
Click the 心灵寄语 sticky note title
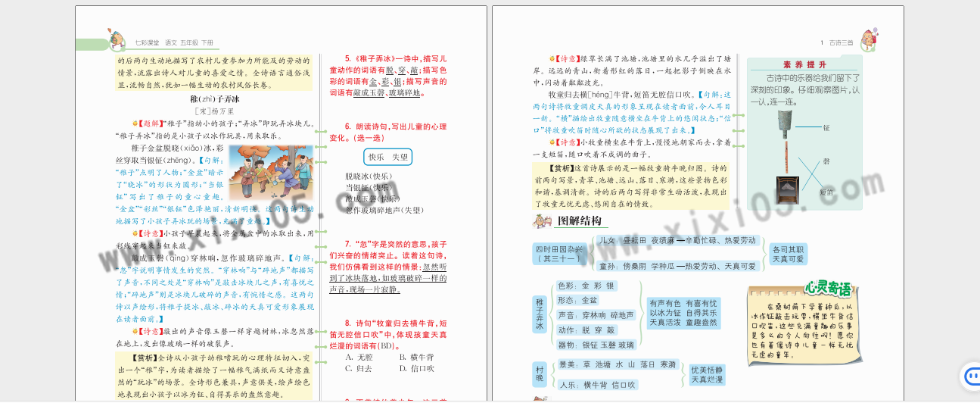pyautogui.click(x=827, y=289)
